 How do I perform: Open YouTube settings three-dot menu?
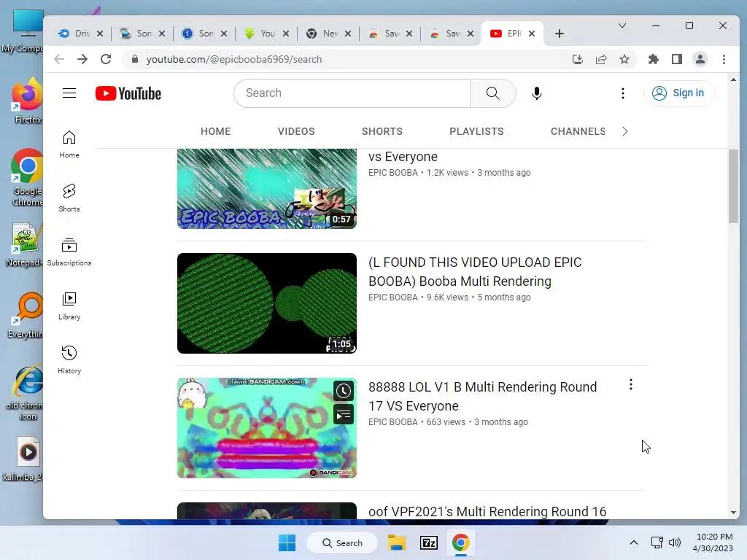point(623,93)
